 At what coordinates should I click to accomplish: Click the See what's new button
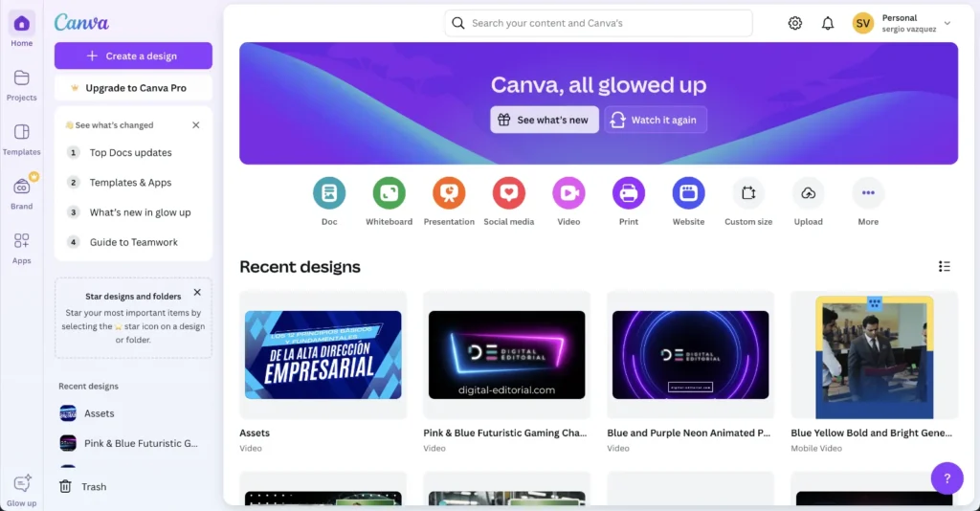(x=545, y=120)
